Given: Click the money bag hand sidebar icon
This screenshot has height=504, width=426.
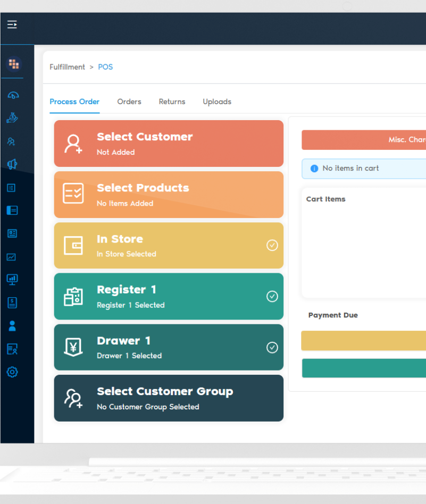Looking at the screenshot, I should point(12,118).
